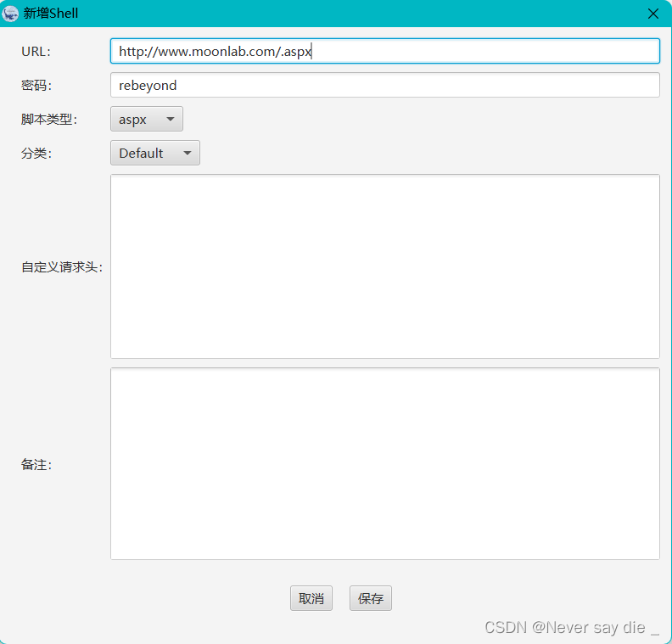Click the app icon in title bar
This screenshot has height=644, width=672.
pyautogui.click(x=10, y=14)
